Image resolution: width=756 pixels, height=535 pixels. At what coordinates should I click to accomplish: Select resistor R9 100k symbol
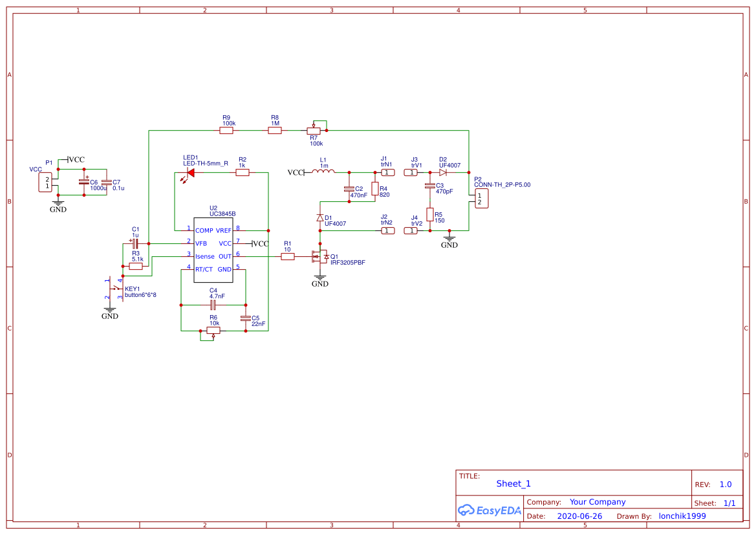(x=226, y=129)
